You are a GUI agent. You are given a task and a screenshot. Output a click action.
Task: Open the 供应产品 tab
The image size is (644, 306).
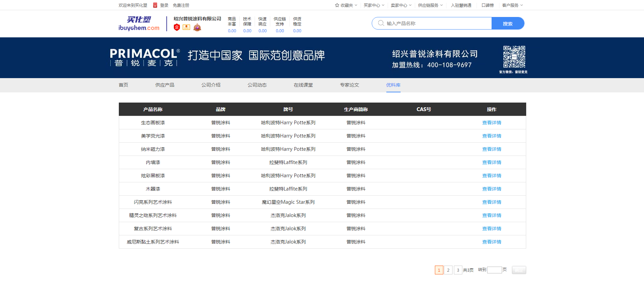coord(165,85)
